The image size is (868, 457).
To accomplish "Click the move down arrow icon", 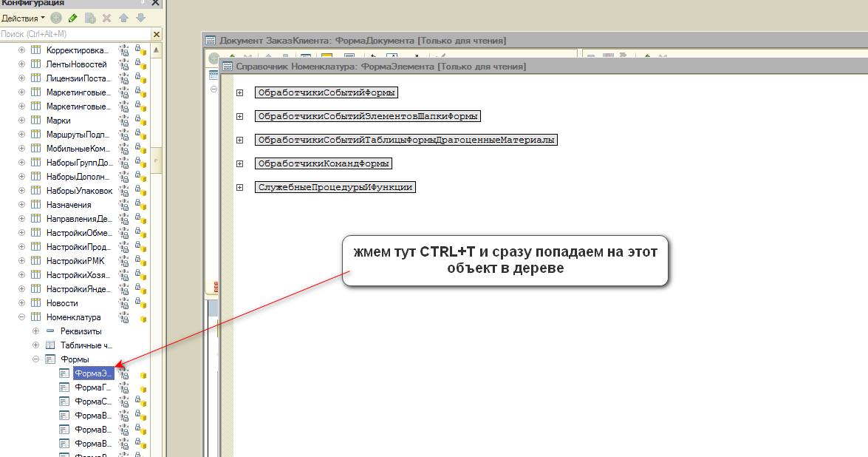I will pos(140,18).
